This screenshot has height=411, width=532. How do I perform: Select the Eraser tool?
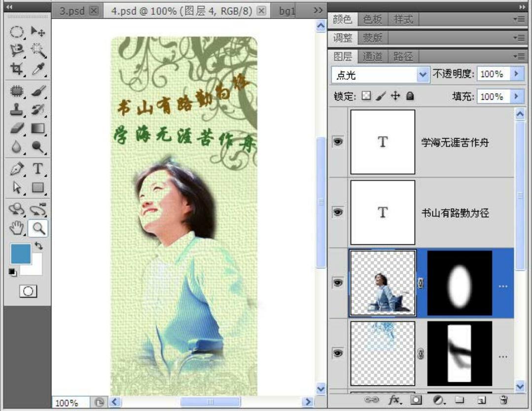[x=17, y=128]
